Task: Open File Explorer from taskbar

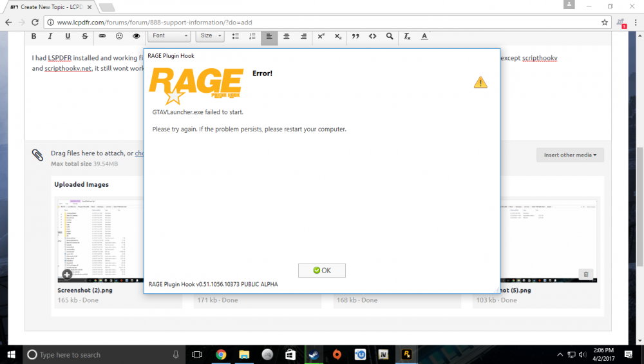Action: [244, 354]
